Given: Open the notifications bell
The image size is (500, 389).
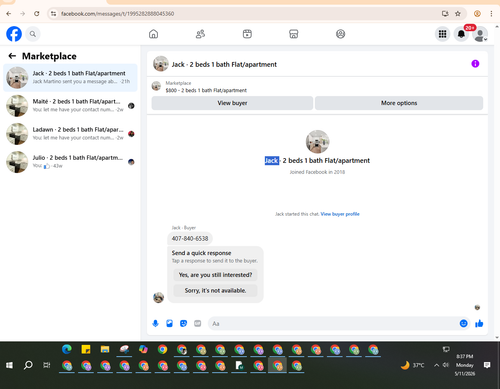Looking at the screenshot, I should click(461, 34).
